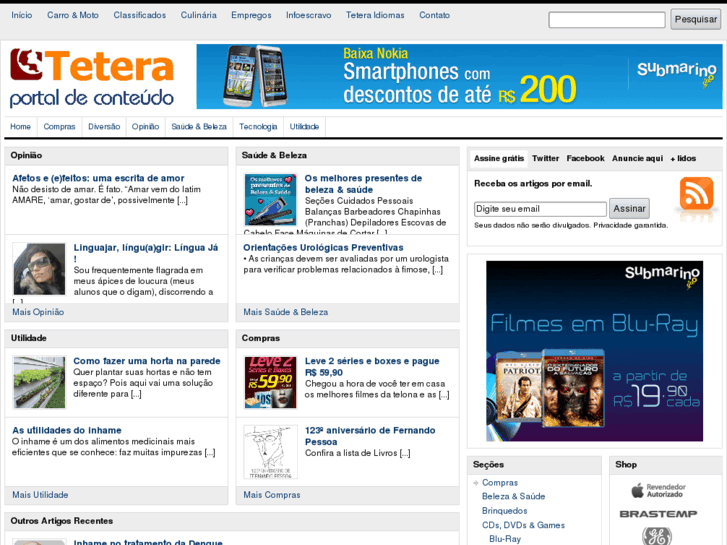The width and height of the screenshot is (727, 545).
Task: Select the Compras navigation tab
Action: pos(59,127)
